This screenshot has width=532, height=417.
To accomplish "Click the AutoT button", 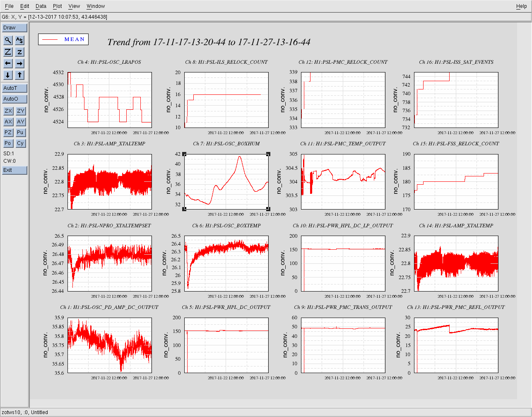I will point(14,88).
